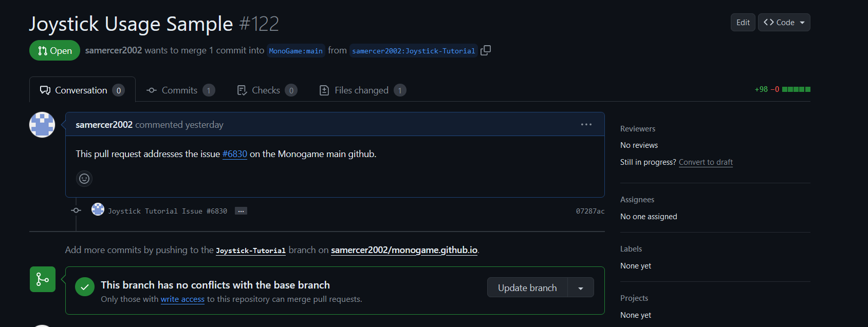Click green merge status icon
Image resolution: width=868 pixels, height=327 pixels.
(43, 279)
